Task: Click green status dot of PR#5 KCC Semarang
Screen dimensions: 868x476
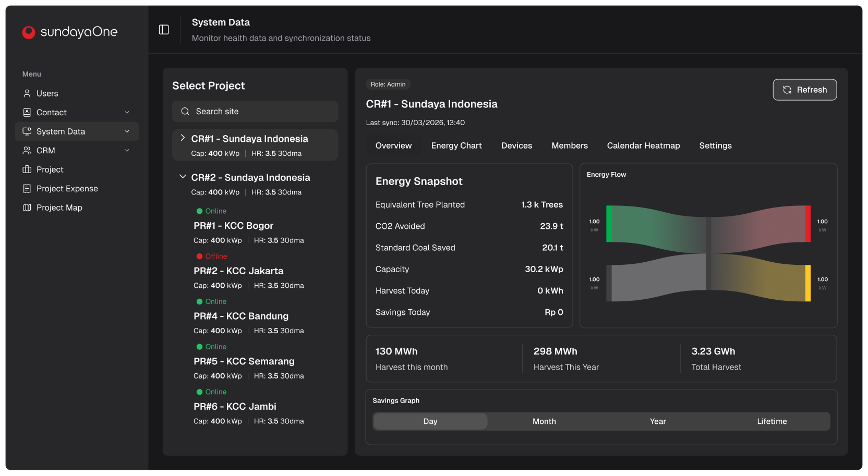Action: pyautogui.click(x=199, y=347)
